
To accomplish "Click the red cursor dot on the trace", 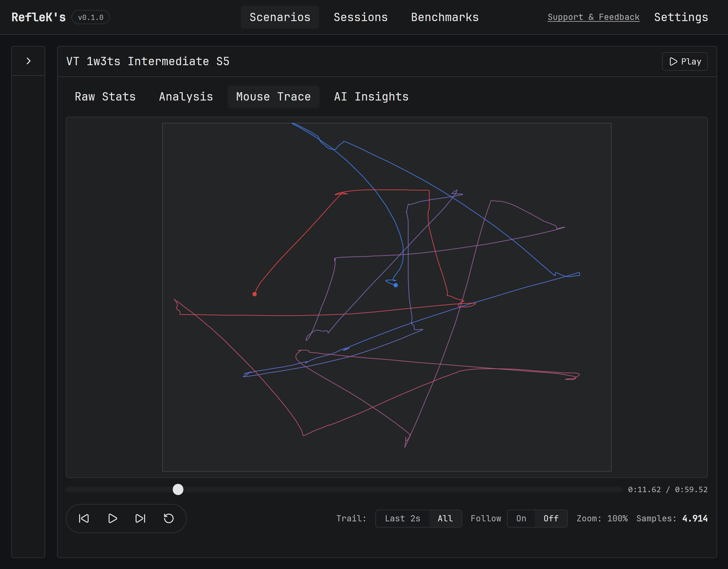I will (x=255, y=294).
